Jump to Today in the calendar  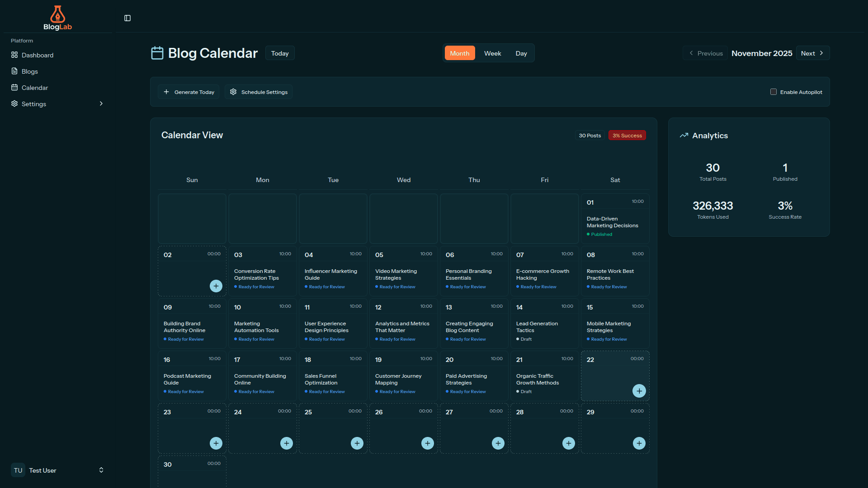pyautogui.click(x=280, y=53)
